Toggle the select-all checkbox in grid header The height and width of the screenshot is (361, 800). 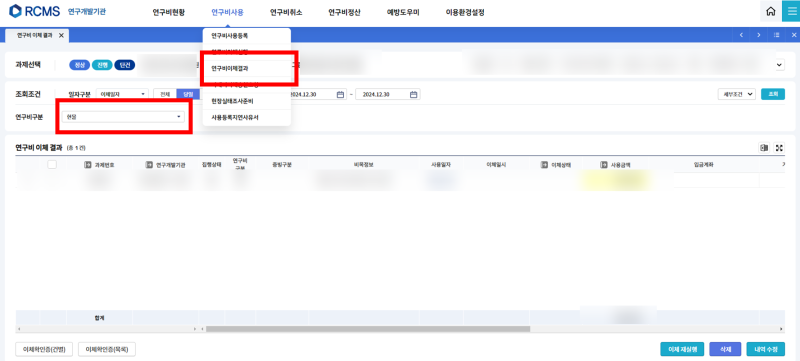coord(52,164)
